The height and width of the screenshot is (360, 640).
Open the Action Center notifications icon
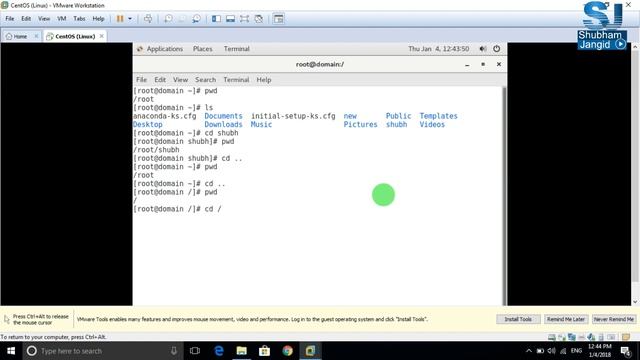(626, 351)
